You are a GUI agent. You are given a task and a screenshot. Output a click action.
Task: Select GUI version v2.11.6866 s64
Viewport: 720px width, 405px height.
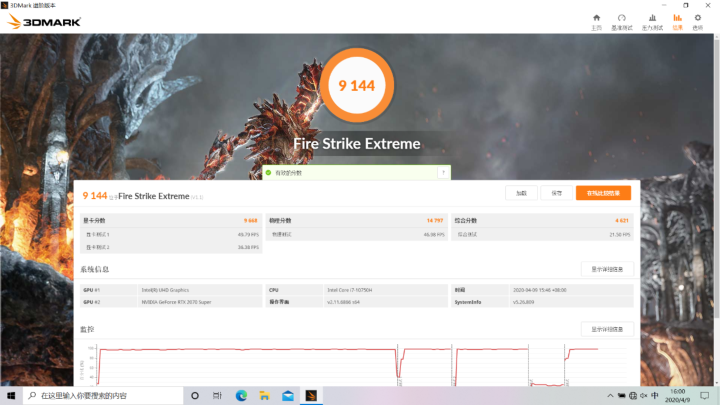click(x=343, y=302)
